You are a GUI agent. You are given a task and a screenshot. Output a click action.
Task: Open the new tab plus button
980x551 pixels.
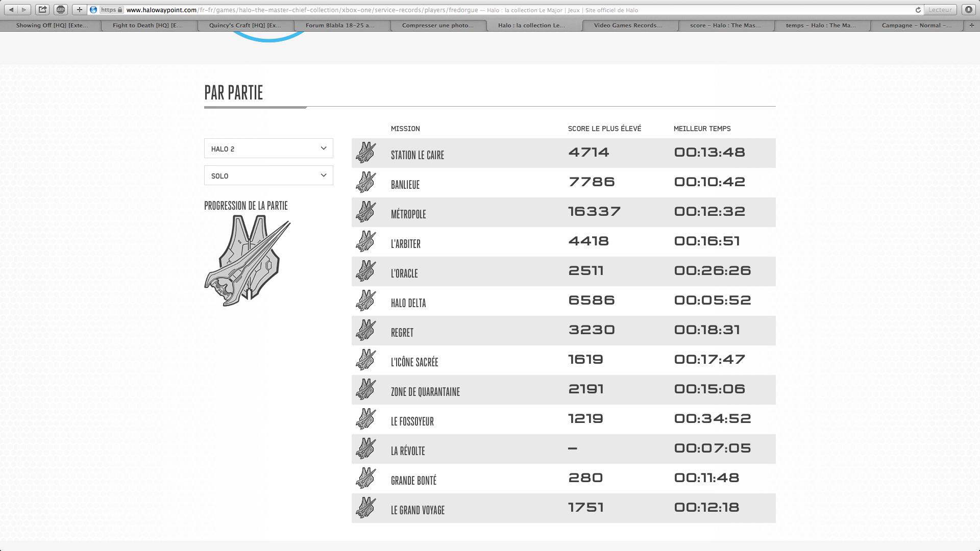click(x=971, y=26)
